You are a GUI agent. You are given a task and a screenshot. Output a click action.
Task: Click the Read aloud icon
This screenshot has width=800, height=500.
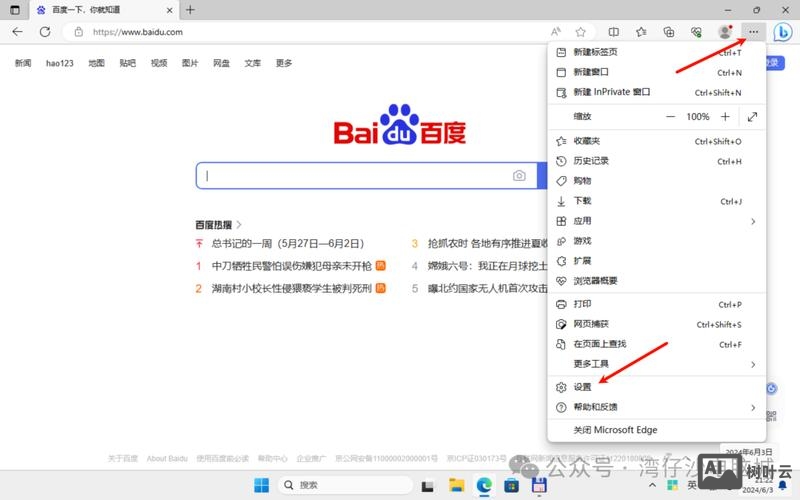(x=556, y=32)
